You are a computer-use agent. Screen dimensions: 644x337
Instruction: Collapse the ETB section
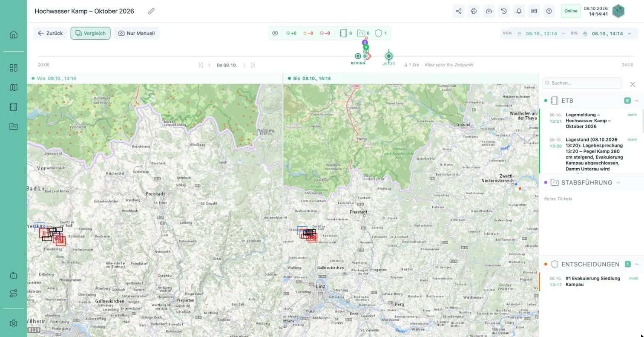636,101
